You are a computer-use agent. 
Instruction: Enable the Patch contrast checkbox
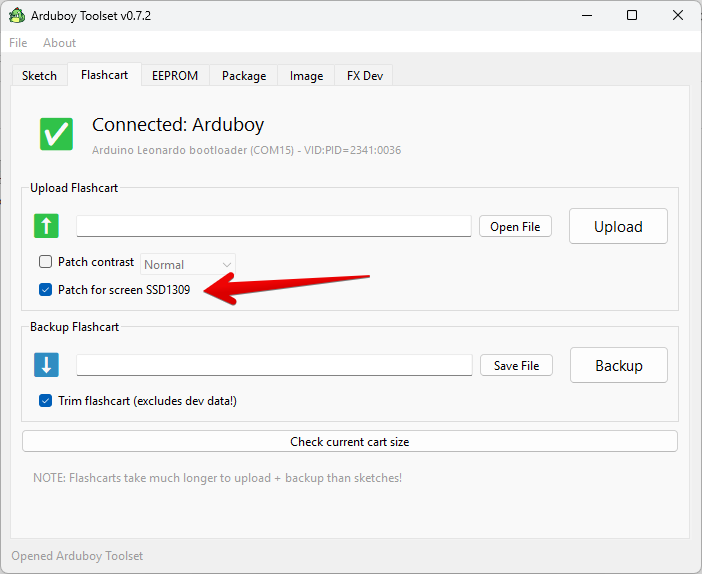click(45, 261)
